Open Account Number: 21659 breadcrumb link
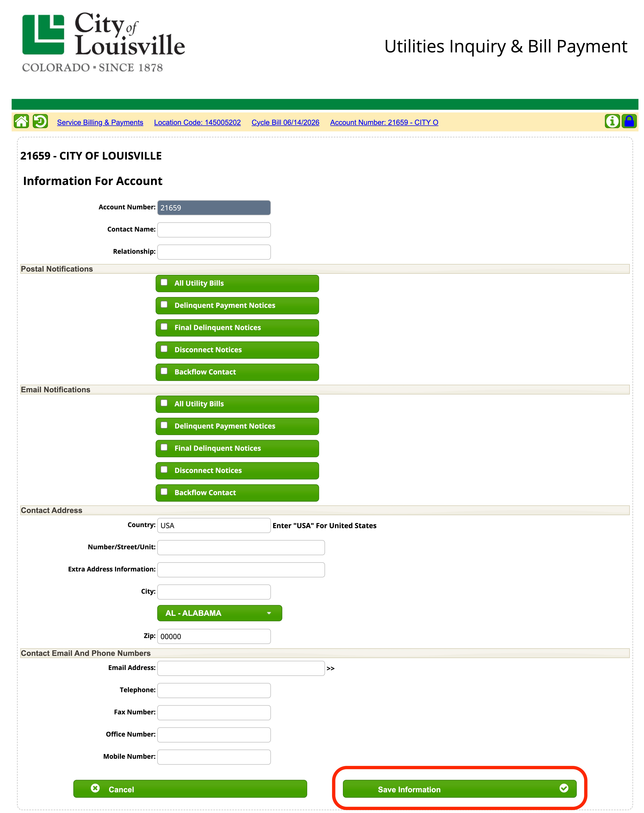This screenshot has width=644, height=813. click(384, 123)
